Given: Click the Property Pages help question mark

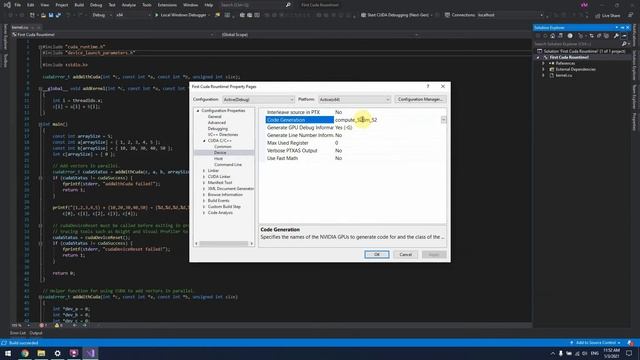Looking at the screenshot, I should pyautogui.click(x=428, y=86).
